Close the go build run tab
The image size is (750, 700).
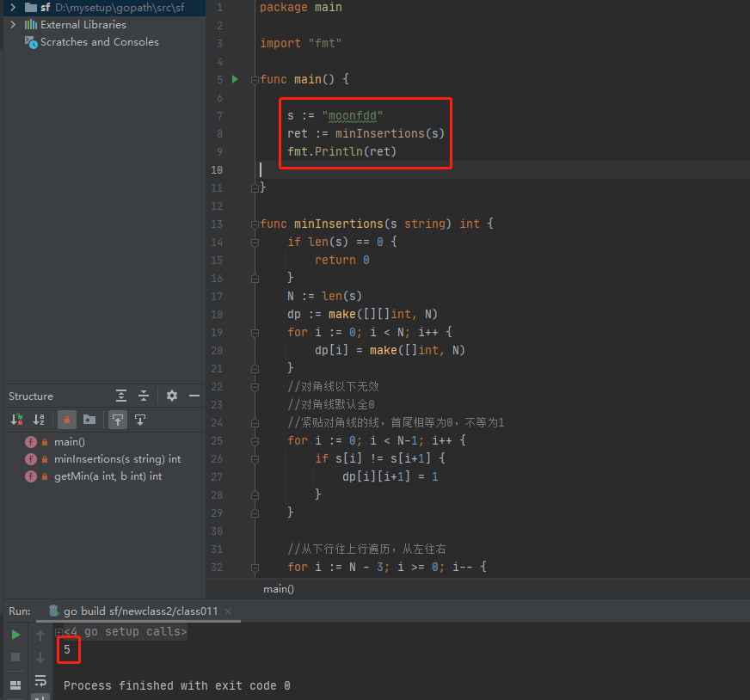click(x=228, y=611)
